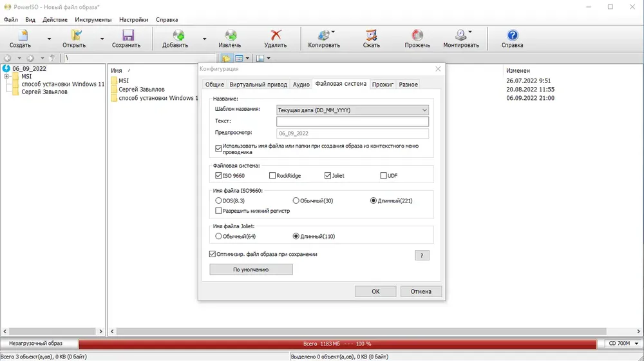Viewport: 644px width, 361px height.
Task: Confirm the dialog with OK
Action: tap(375, 291)
